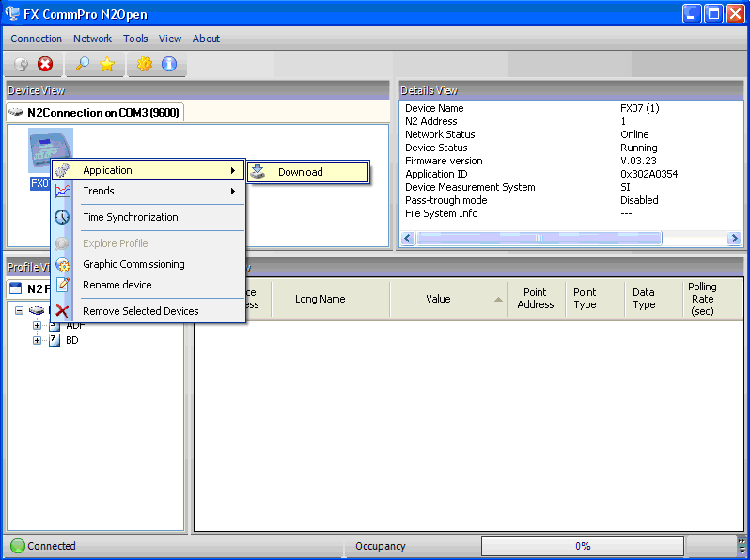Click the orange gear settings icon
This screenshot has height=560, width=750.
pos(145,64)
